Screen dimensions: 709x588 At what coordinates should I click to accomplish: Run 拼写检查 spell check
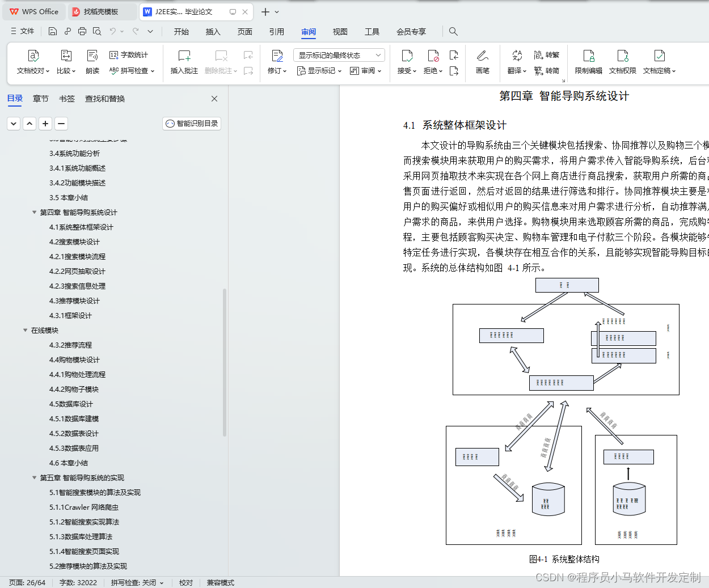(x=132, y=71)
